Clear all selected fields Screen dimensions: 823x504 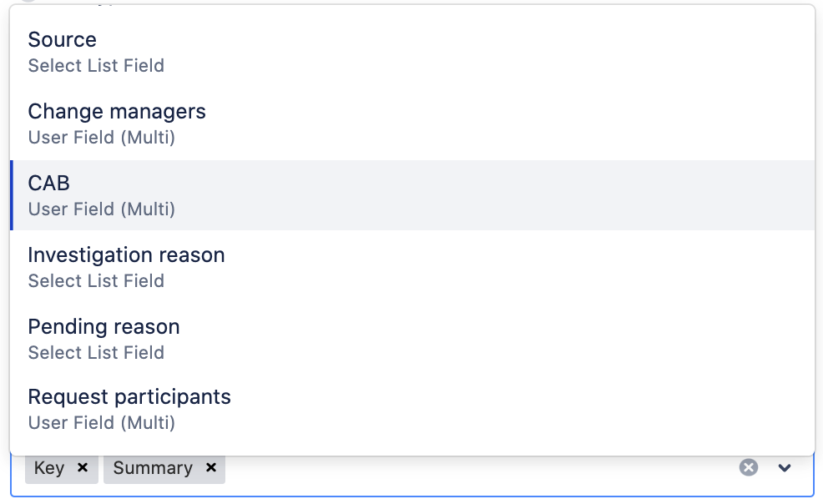point(749,467)
